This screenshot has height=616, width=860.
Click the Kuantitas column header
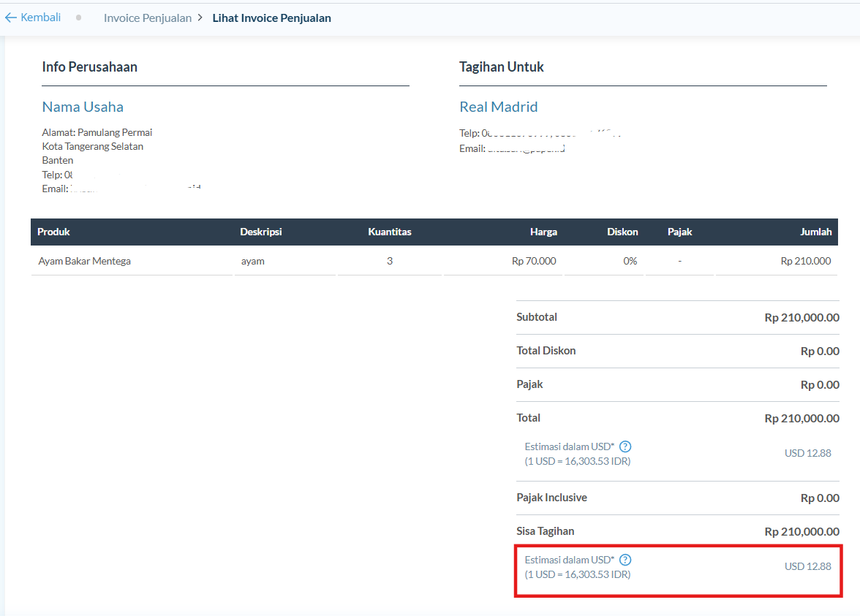click(389, 232)
